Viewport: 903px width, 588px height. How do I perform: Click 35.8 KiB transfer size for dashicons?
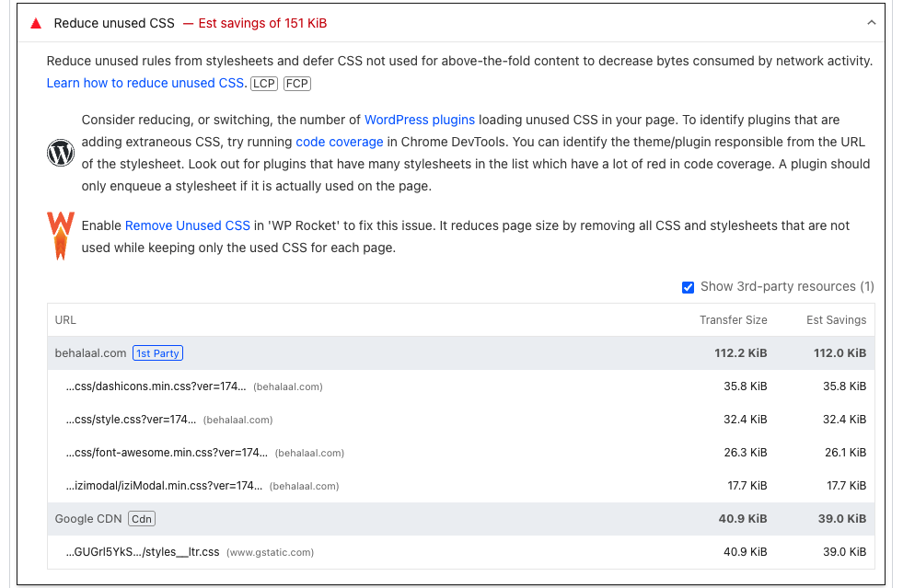(x=746, y=386)
